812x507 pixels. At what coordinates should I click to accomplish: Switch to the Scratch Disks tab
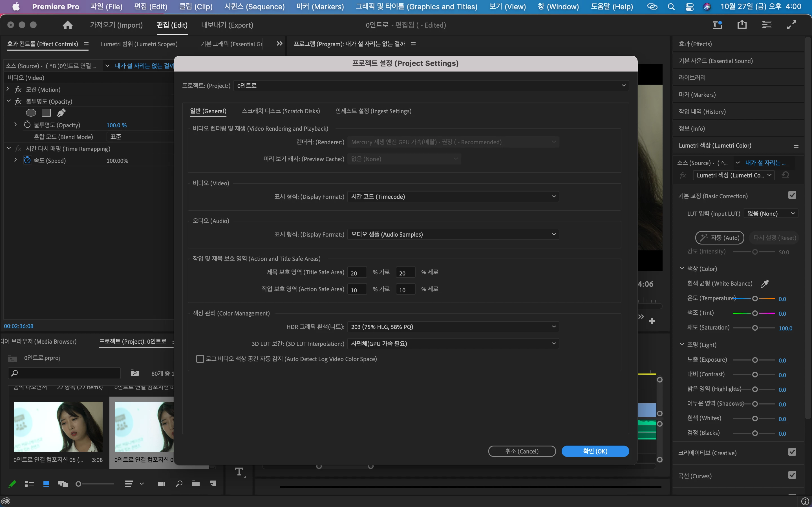pos(281,111)
